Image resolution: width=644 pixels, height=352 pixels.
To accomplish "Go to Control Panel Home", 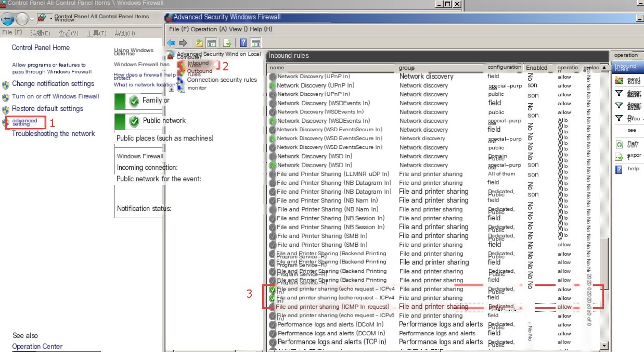I will click(x=41, y=47).
